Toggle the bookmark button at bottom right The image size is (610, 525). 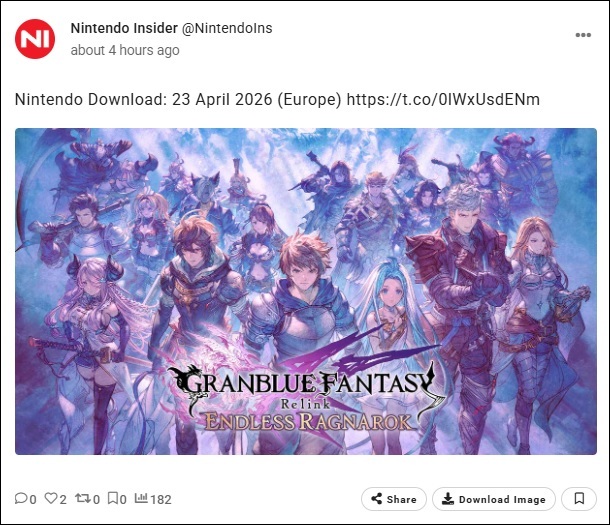(x=579, y=499)
